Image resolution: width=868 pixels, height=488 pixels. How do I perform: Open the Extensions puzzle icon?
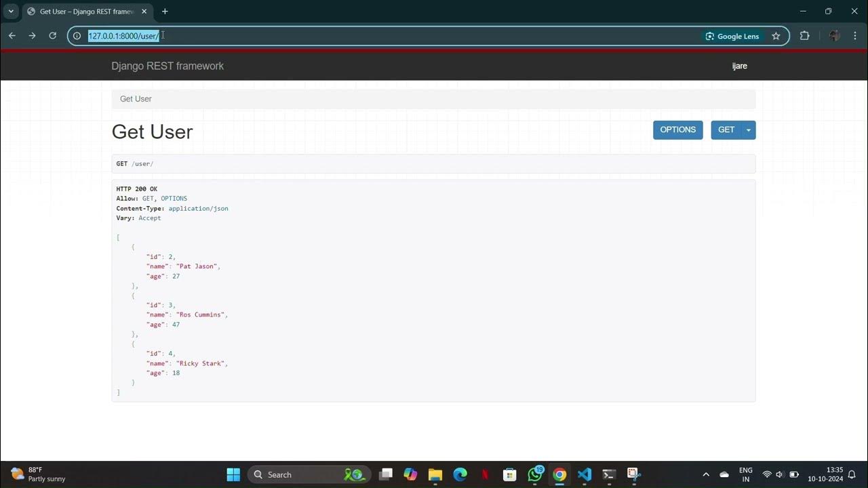click(804, 36)
